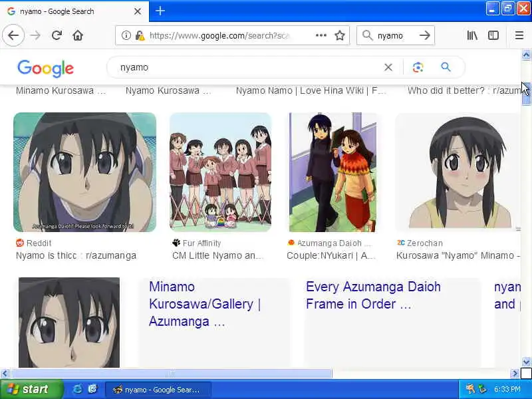Open 'Couple:NYukari | A...' result link
Viewport: 532px width, 399px height.
(x=331, y=255)
